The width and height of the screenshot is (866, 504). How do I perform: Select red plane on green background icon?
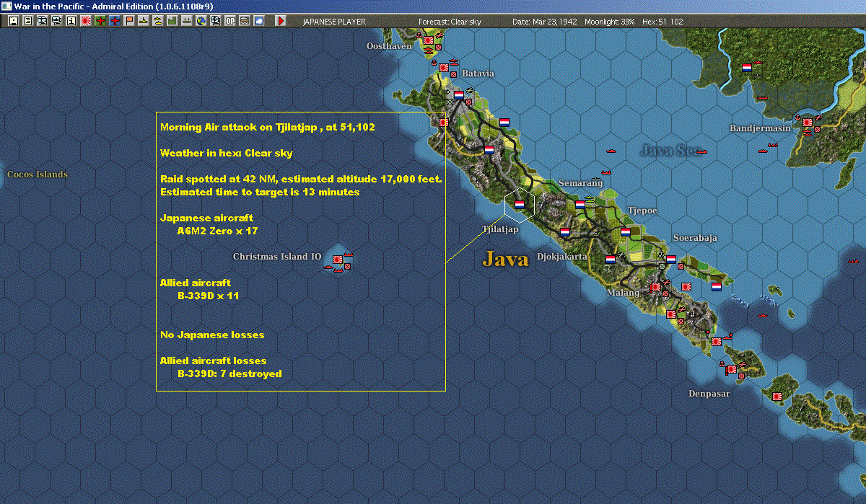point(100,21)
